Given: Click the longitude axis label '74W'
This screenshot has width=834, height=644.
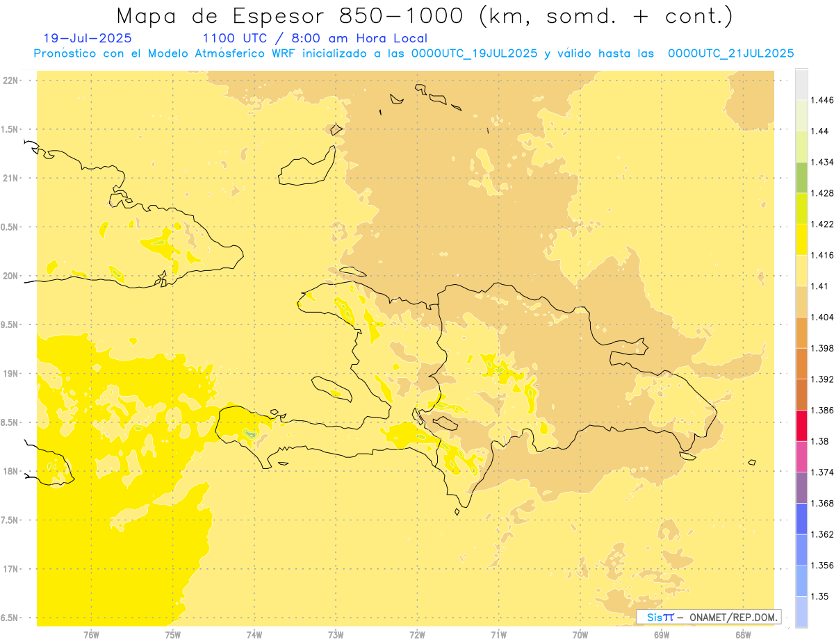Looking at the screenshot, I should [x=254, y=634].
